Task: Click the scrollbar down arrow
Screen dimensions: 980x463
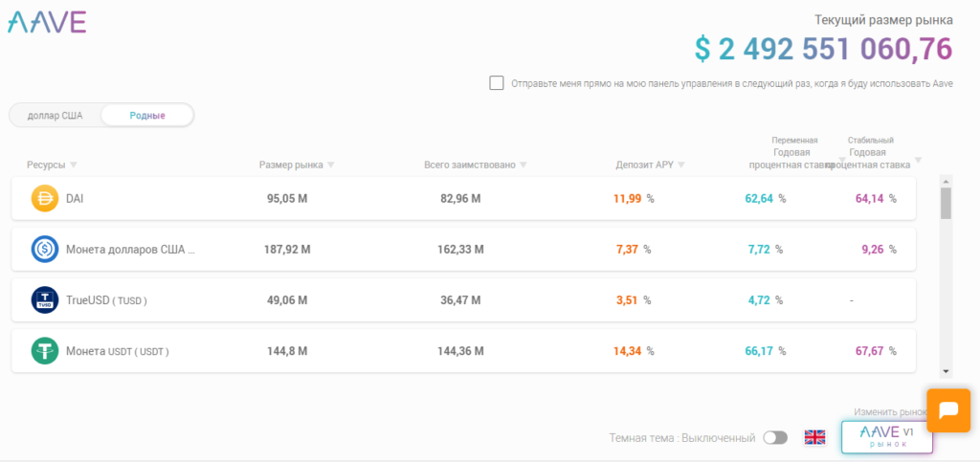Action: [x=946, y=371]
